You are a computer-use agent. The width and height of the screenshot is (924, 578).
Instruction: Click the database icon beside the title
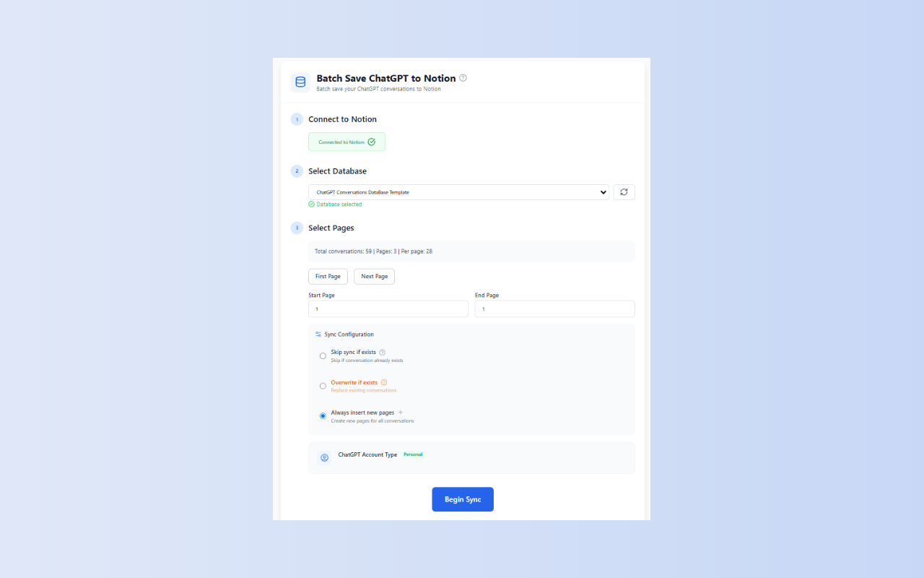point(300,82)
